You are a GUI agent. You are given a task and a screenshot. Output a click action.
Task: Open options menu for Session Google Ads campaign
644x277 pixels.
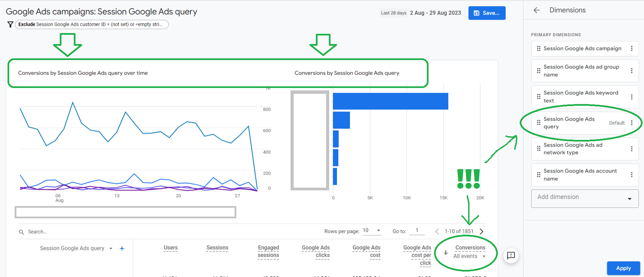[x=632, y=48]
